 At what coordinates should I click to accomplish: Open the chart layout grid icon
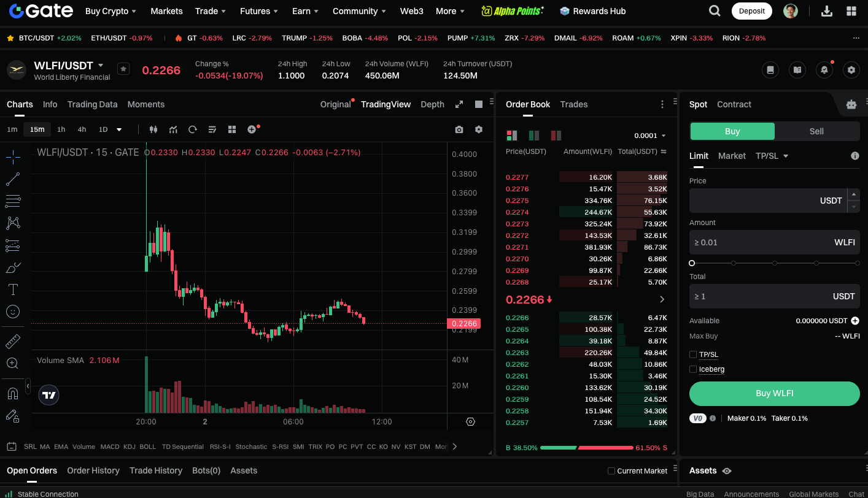232,129
